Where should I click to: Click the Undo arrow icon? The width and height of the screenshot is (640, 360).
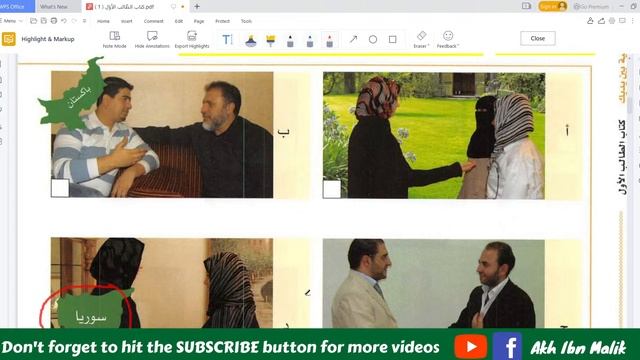64,21
